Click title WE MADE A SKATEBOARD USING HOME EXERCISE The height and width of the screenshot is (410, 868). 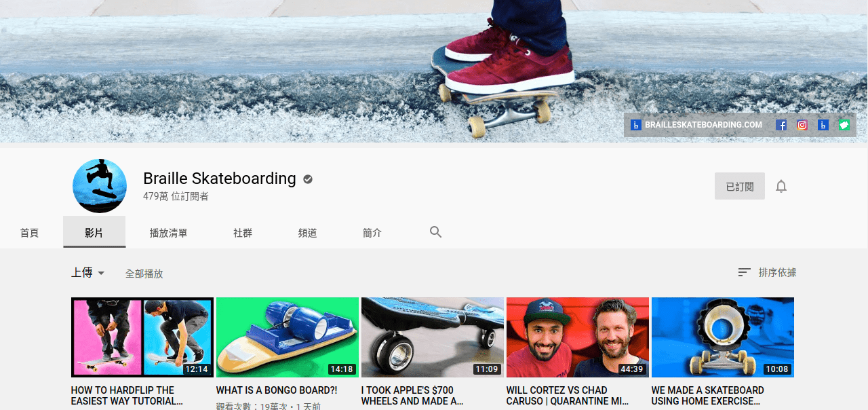click(x=707, y=396)
